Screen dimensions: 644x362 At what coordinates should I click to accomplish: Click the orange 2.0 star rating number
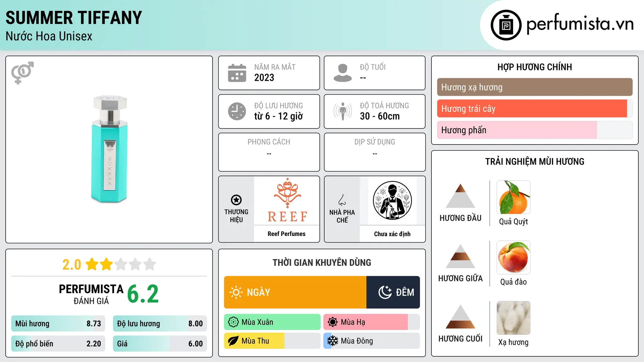tap(72, 265)
